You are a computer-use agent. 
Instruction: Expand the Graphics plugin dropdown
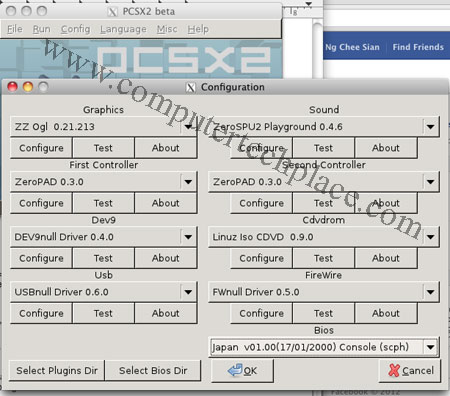click(x=188, y=127)
